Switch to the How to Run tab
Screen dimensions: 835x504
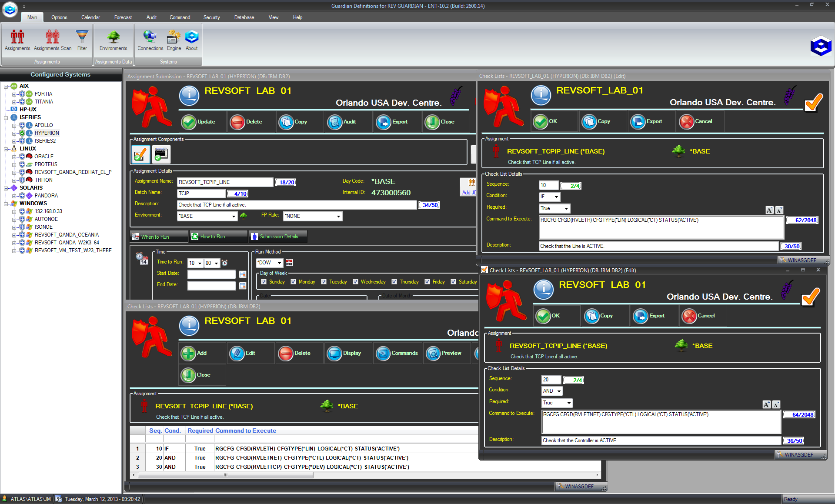point(213,237)
